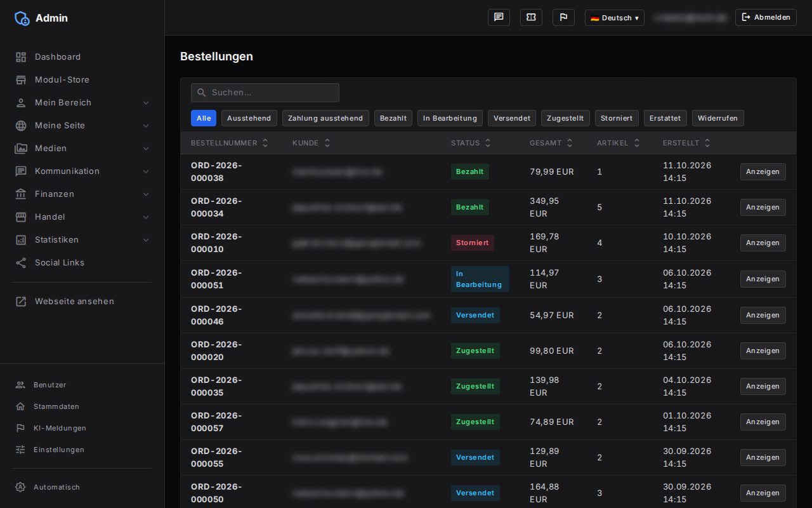The width and height of the screenshot is (812, 508).
Task: Filter orders by Storniert status
Action: (617, 118)
